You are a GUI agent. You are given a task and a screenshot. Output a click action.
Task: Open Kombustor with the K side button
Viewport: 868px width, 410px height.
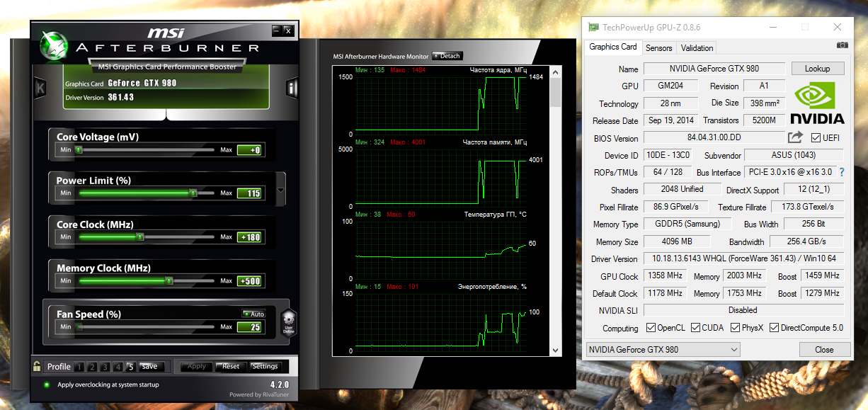(40, 88)
